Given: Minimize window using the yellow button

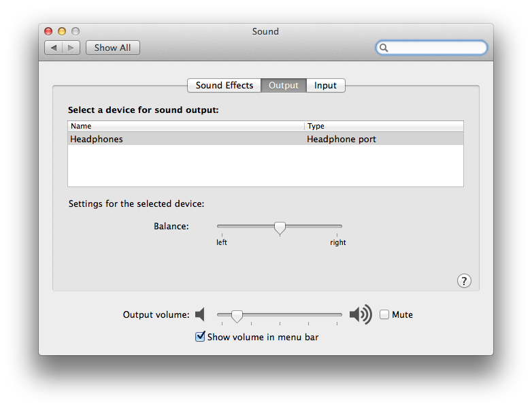Looking at the screenshot, I should tap(62, 31).
